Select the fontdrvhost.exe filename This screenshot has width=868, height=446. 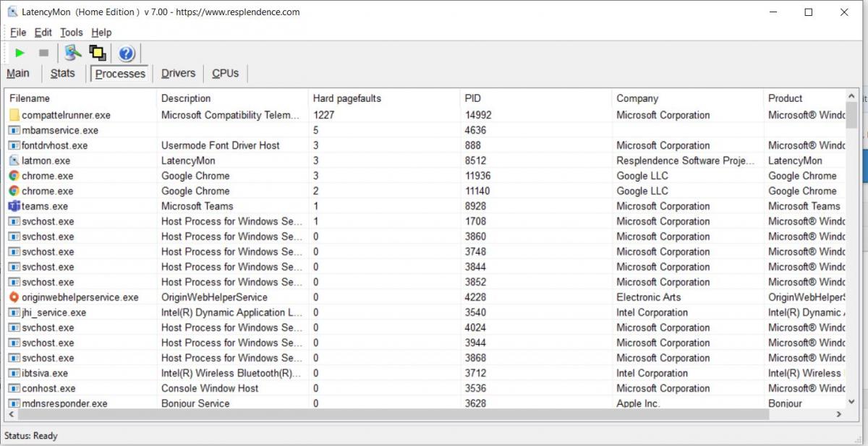point(55,145)
